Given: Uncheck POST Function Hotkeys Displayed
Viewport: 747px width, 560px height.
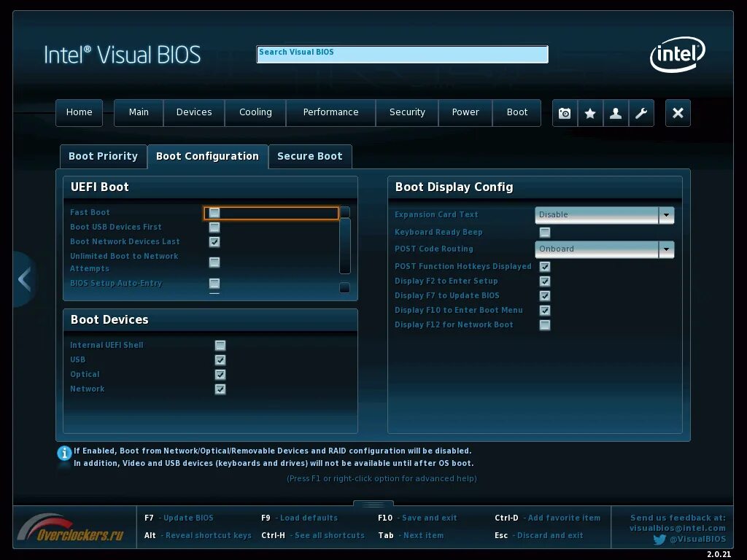Looking at the screenshot, I should [544, 267].
